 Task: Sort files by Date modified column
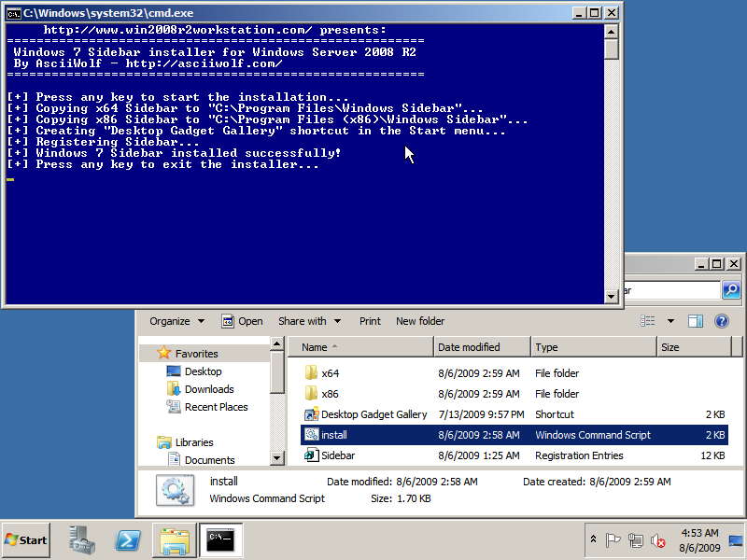pos(469,347)
